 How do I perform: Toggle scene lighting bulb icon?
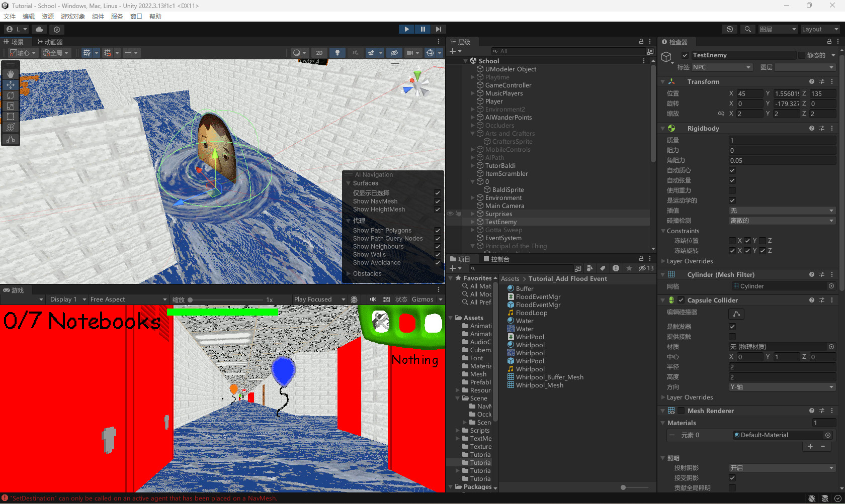[x=337, y=53]
